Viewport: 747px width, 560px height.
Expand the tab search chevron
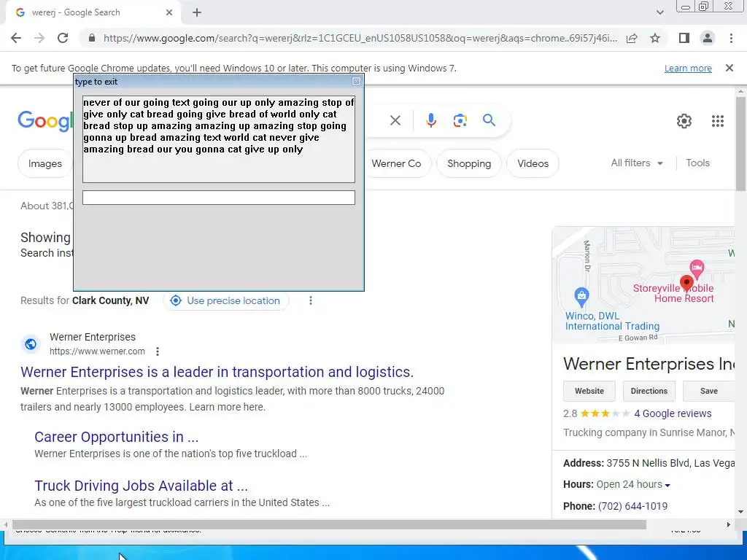[x=659, y=12]
